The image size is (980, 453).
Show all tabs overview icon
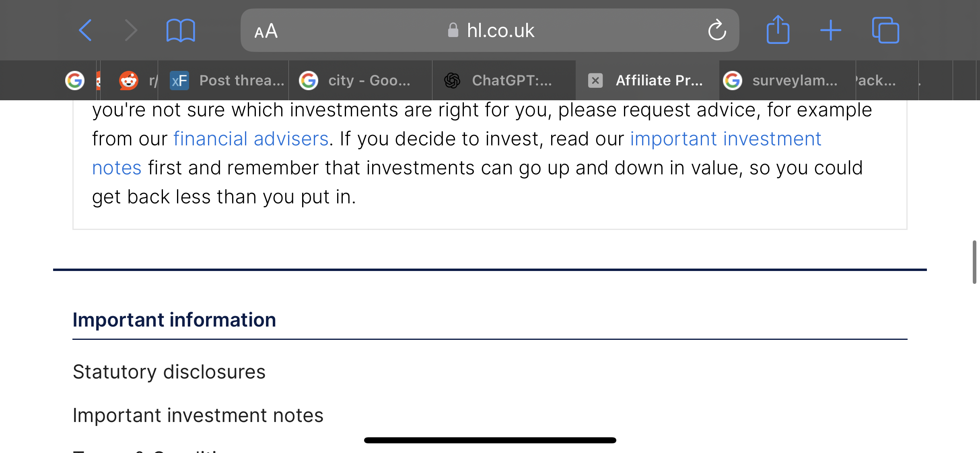(x=885, y=30)
